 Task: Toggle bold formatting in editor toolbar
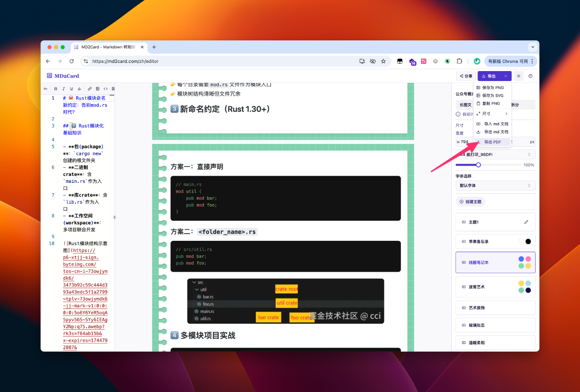point(56,89)
